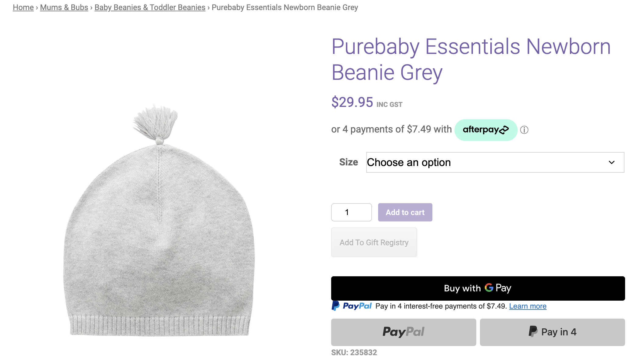Navigate to Baby Beanies & Toddler Beanies
The height and width of the screenshot is (357, 644).
click(150, 7)
